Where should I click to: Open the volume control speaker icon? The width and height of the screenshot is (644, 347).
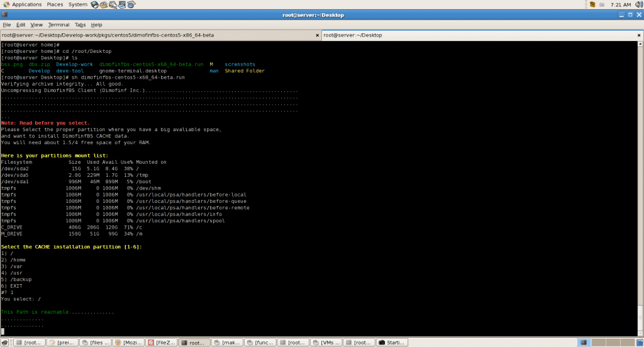639,4
